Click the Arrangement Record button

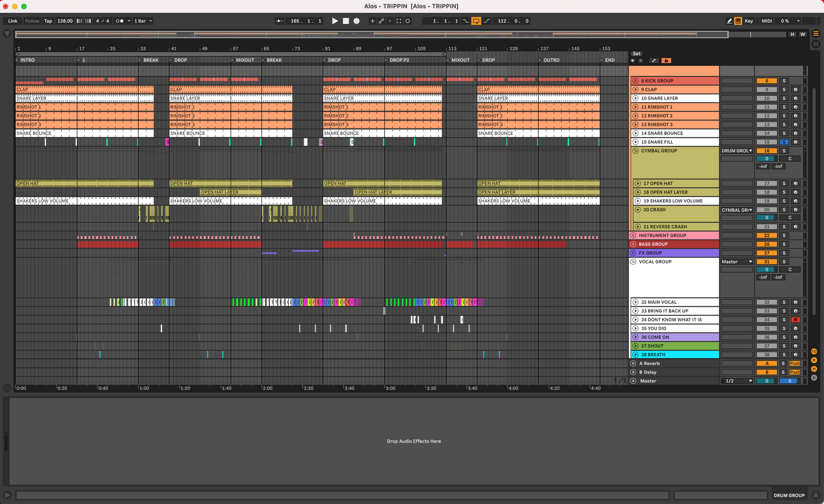(357, 21)
